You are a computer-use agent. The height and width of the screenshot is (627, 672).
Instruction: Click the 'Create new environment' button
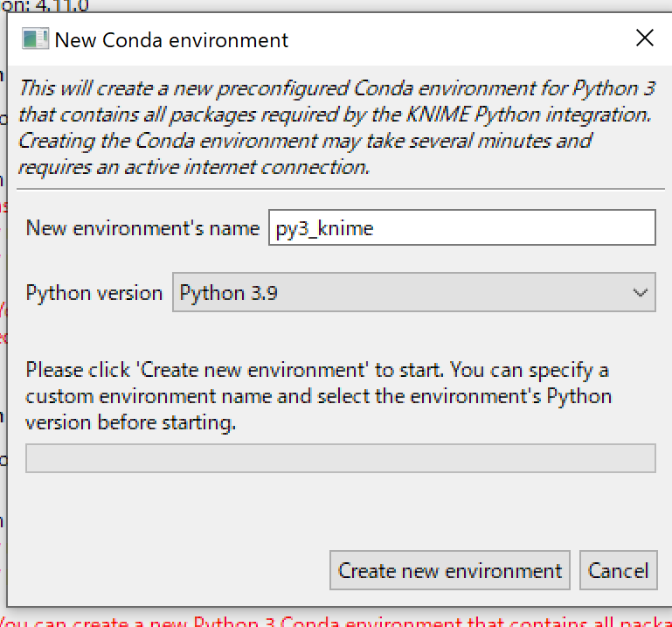pyautogui.click(x=449, y=570)
